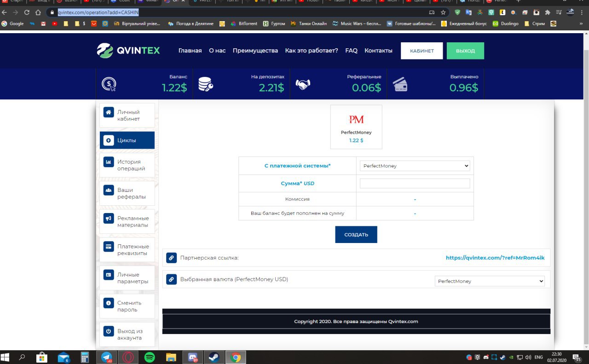This screenshot has height=364, width=589.
Task: Click the ENG language indicator
Action: coord(538,357)
